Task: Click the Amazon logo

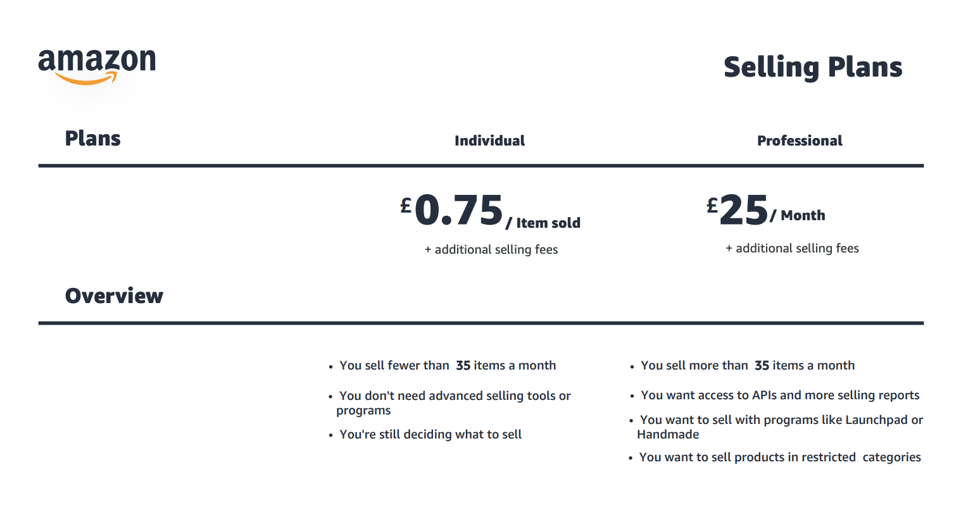Action: (x=97, y=65)
